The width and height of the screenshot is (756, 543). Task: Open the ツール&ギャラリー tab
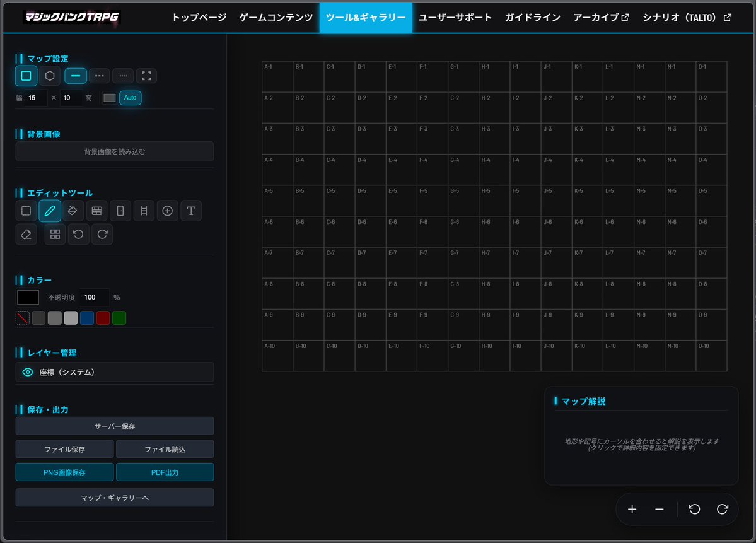coord(366,18)
